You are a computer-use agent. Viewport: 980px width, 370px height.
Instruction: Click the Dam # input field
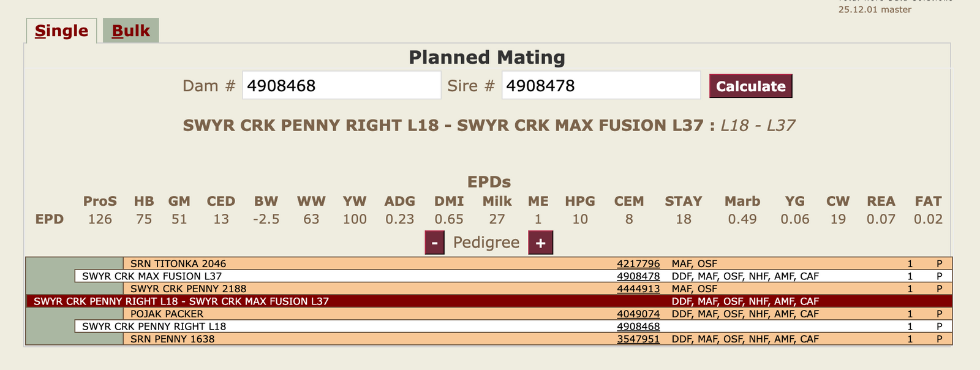click(x=341, y=85)
